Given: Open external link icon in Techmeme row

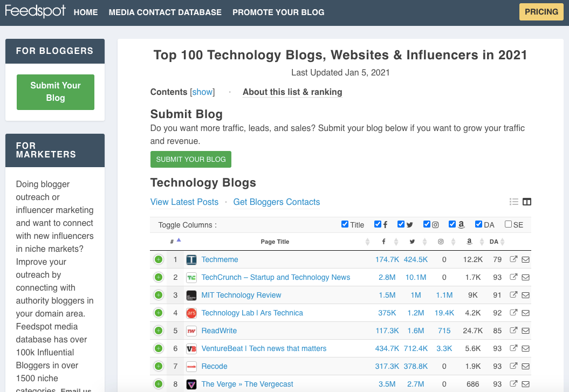Looking at the screenshot, I should pyautogui.click(x=513, y=259).
